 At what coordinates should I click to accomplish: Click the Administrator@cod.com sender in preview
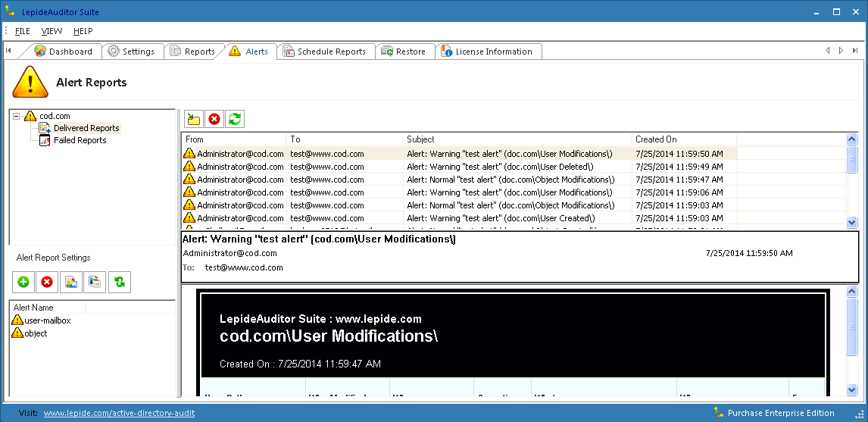coord(229,253)
